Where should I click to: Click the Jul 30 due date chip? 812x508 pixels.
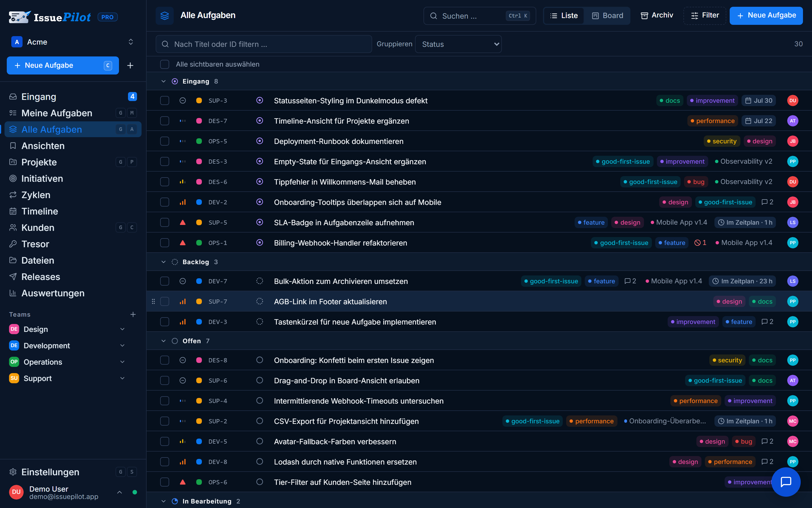(759, 100)
